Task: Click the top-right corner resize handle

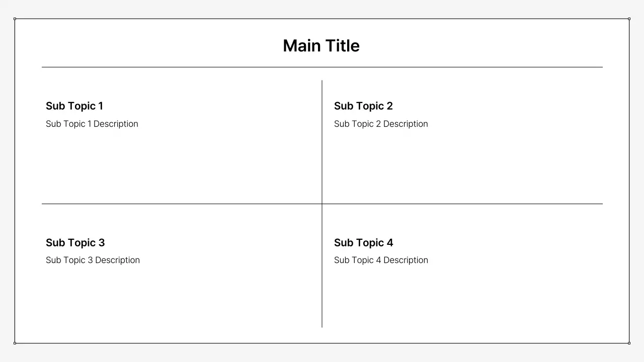Action: 629,19
